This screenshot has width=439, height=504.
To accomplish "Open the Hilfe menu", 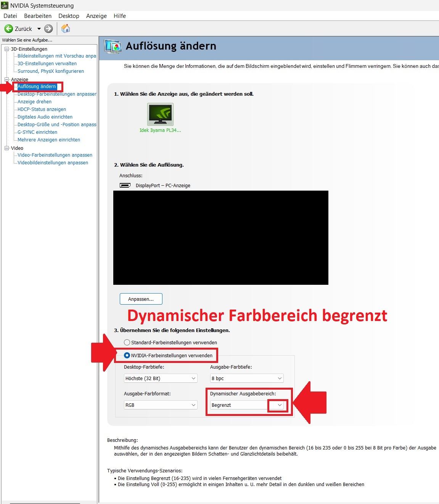I will tap(120, 16).
